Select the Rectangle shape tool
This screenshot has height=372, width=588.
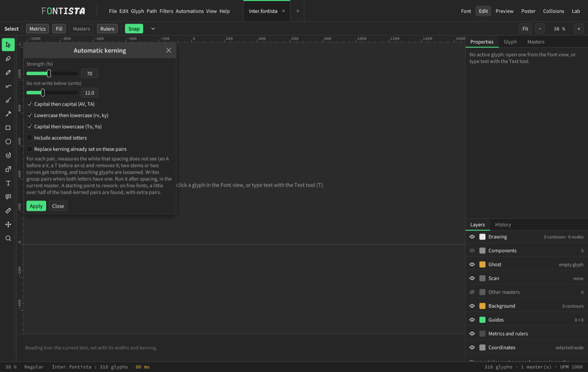point(8,128)
